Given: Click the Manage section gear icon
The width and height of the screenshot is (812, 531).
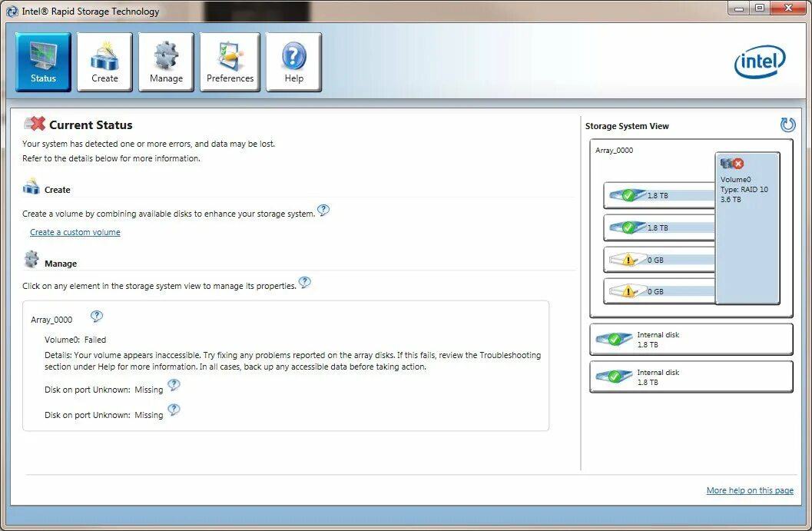Looking at the screenshot, I should coord(31,259).
